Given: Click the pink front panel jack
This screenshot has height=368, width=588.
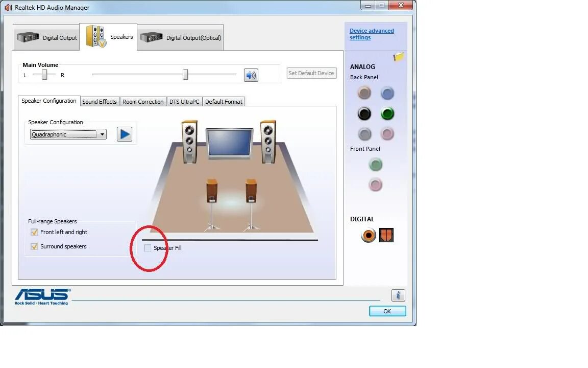Looking at the screenshot, I should click(x=375, y=185).
